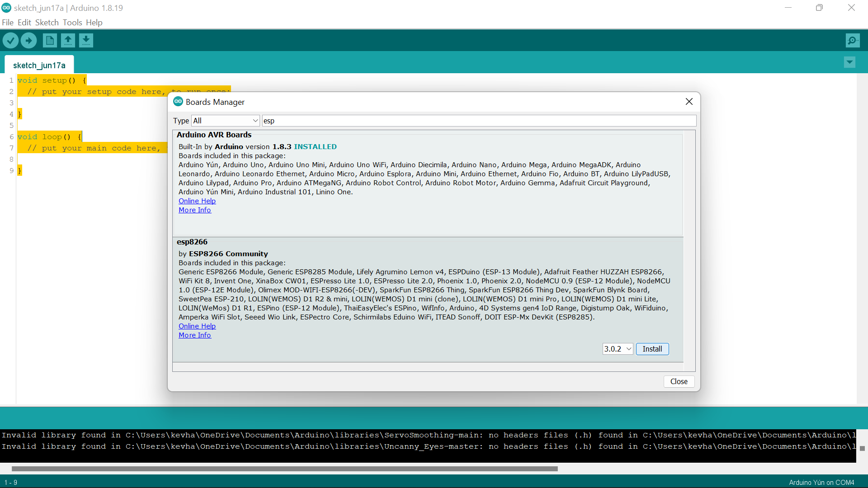Click the boards search field containing esp

point(479,121)
